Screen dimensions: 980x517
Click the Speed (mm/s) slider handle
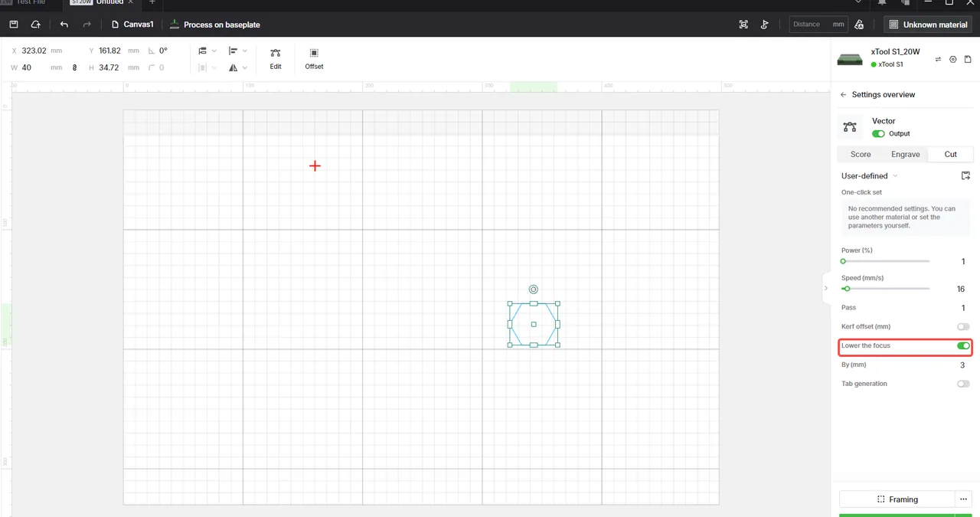pos(847,289)
